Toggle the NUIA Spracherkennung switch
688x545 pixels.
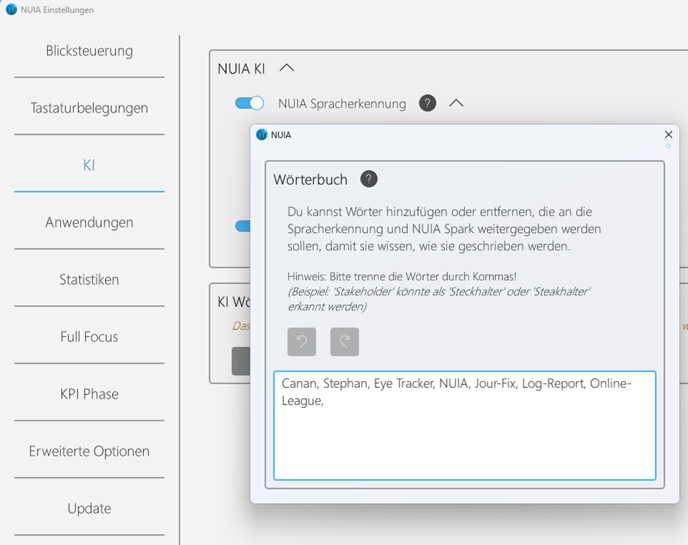click(250, 103)
